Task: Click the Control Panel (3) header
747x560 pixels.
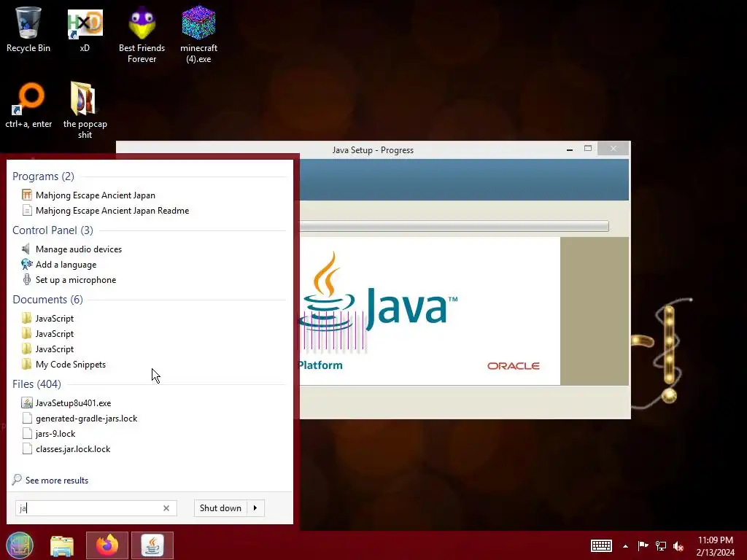Action: [x=53, y=230]
